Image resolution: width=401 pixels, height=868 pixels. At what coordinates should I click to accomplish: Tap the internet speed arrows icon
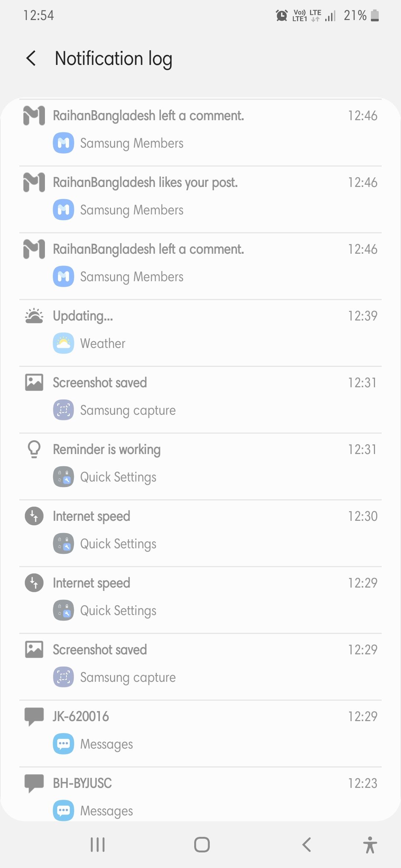(33, 516)
